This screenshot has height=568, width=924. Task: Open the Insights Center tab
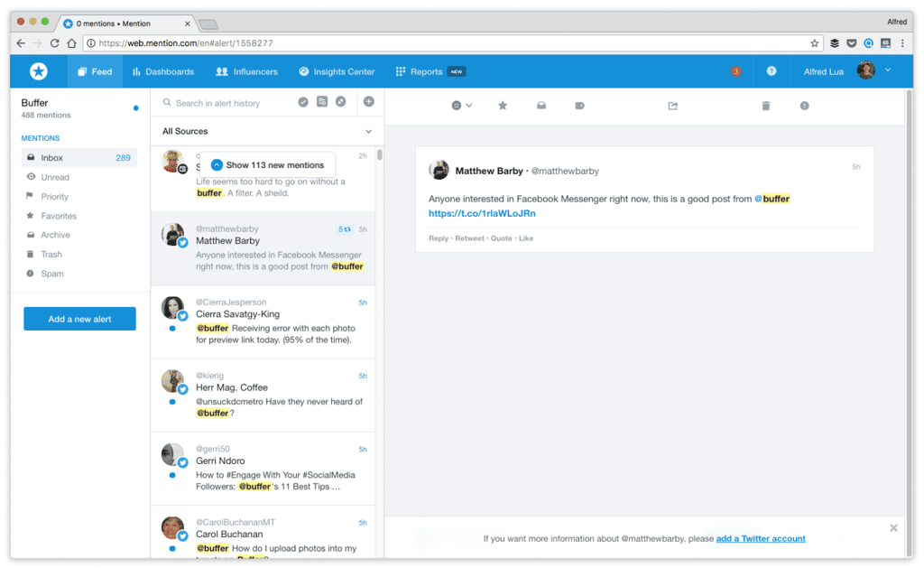coord(337,71)
